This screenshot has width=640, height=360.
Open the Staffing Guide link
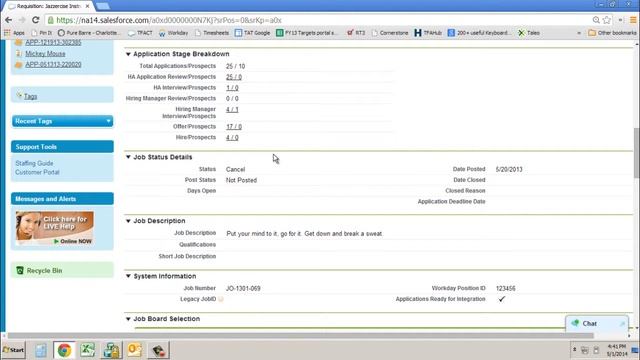point(34,163)
